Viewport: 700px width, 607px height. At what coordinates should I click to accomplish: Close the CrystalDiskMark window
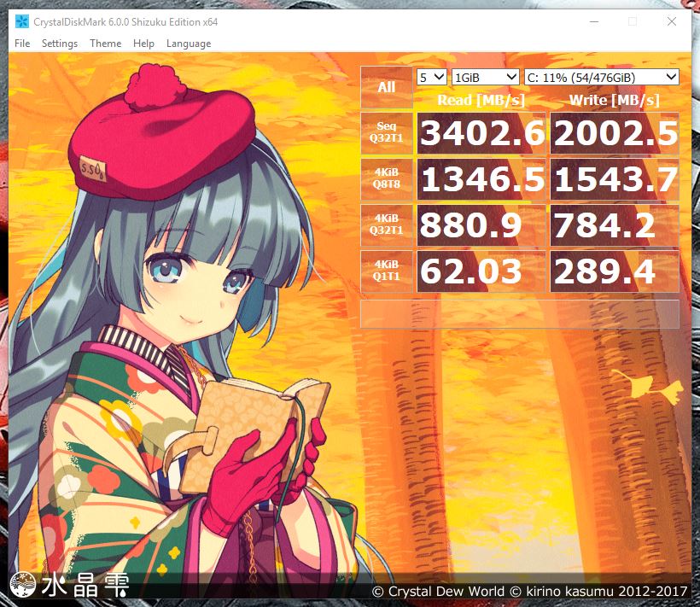pos(672,21)
